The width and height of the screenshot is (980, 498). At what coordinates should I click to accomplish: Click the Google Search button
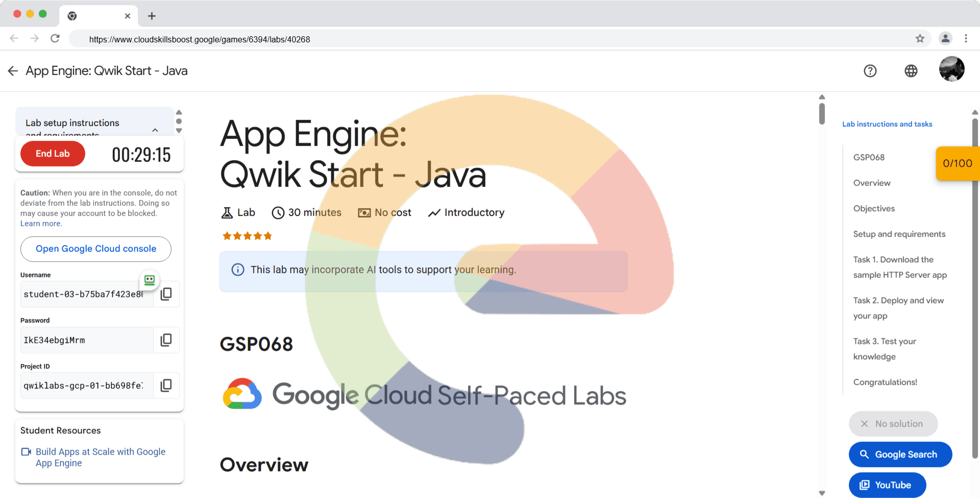click(900, 455)
